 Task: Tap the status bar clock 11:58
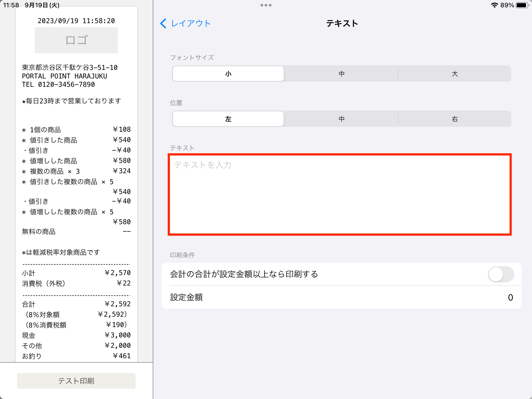coord(11,5)
